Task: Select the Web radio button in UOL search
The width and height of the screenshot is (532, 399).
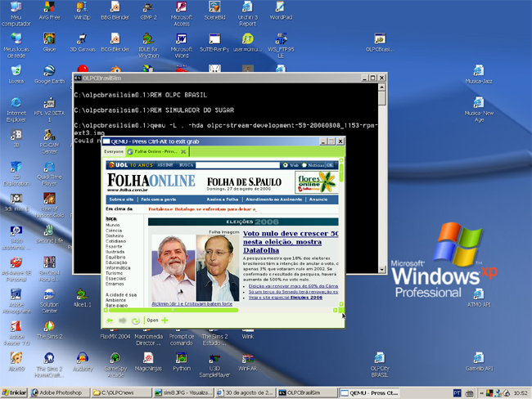Action: [286, 165]
